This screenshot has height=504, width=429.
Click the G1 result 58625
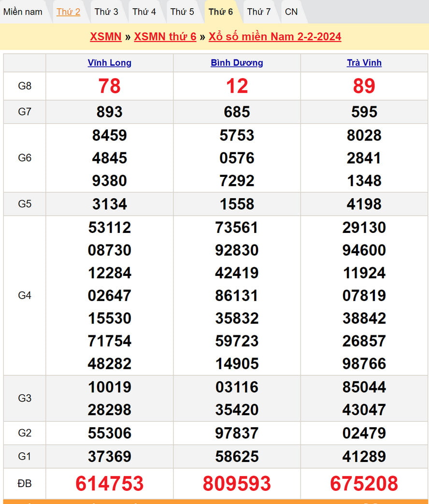(x=237, y=456)
